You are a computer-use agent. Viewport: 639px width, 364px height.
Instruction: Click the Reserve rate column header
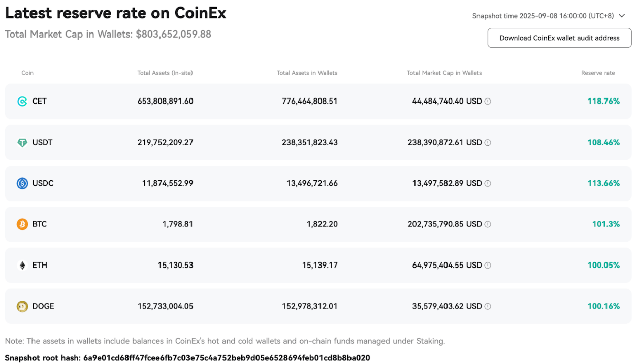[x=598, y=73]
